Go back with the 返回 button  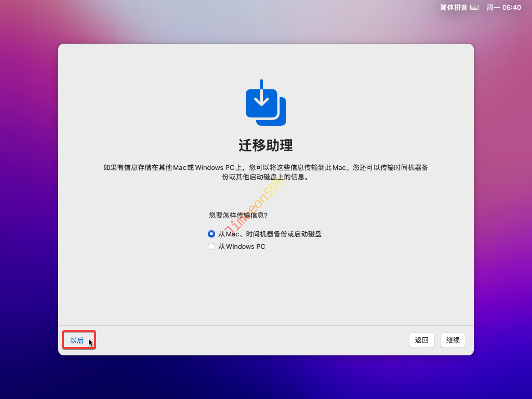coord(421,340)
